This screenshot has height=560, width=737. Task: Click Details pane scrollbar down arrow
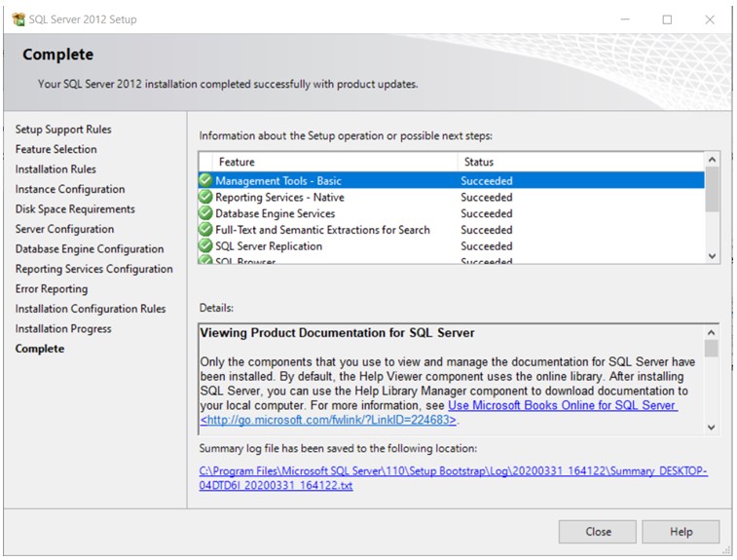tap(711, 427)
